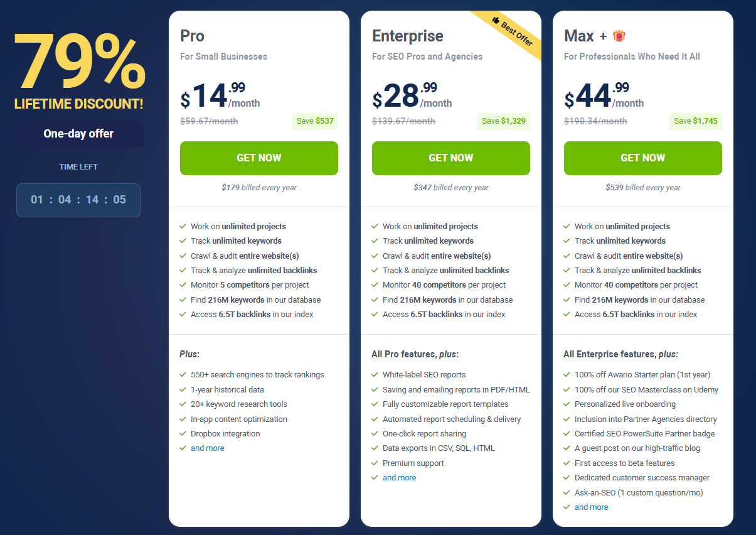Viewport: 756px width, 535px height.
Task: Click the Save $1,745 badge
Action: coord(696,121)
